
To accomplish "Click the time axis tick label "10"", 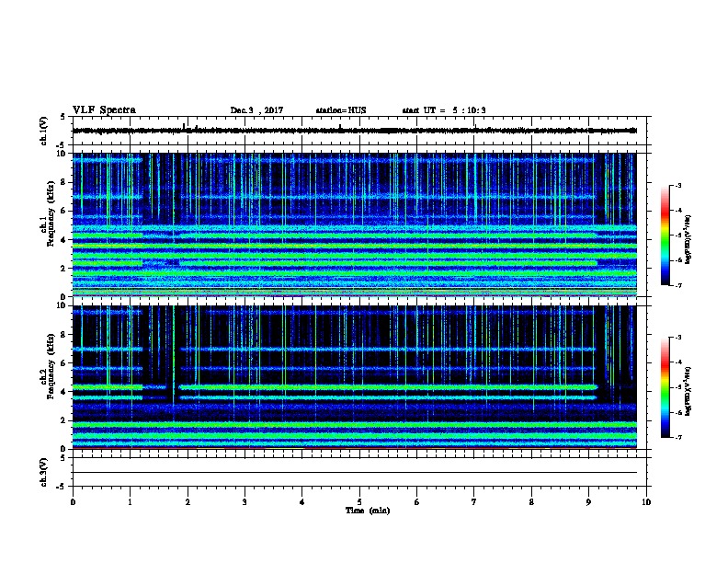I will (646, 502).
